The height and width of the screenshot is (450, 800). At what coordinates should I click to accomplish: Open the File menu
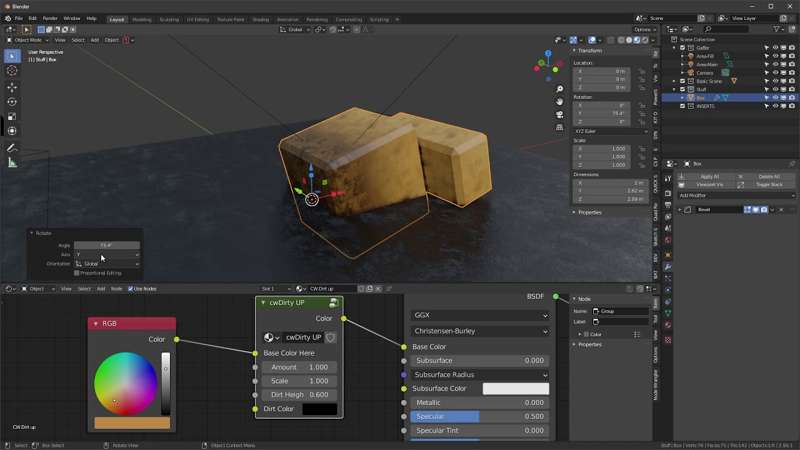coord(18,18)
